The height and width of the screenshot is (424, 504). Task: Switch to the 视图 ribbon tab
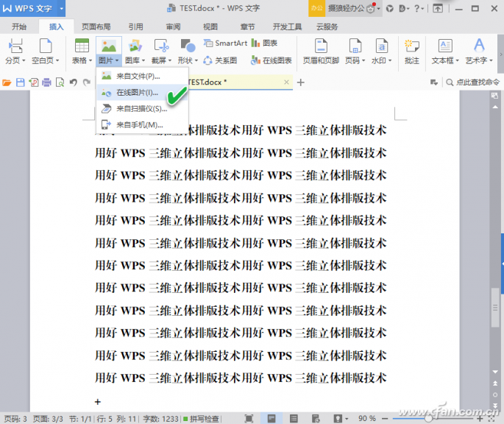point(210,26)
